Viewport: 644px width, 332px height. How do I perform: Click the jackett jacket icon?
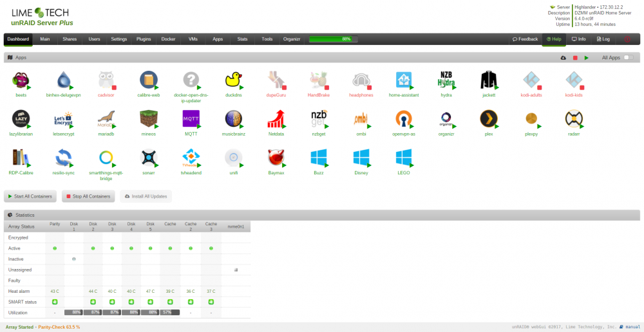tap(489, 80)
